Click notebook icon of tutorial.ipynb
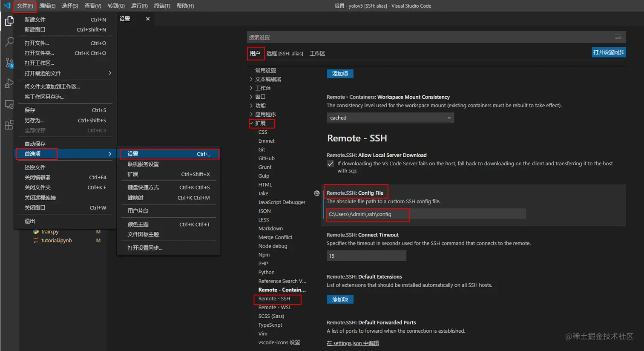 pos(36,241)
